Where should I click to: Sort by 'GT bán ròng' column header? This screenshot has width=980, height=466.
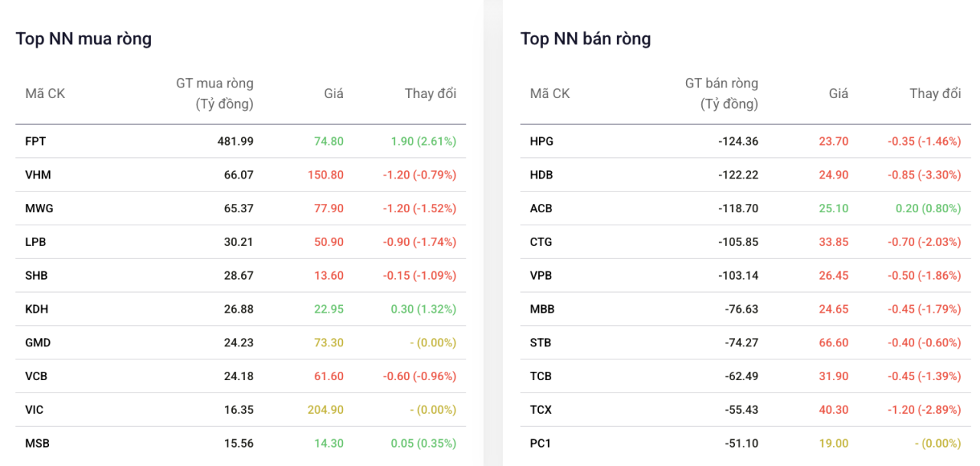721,94
